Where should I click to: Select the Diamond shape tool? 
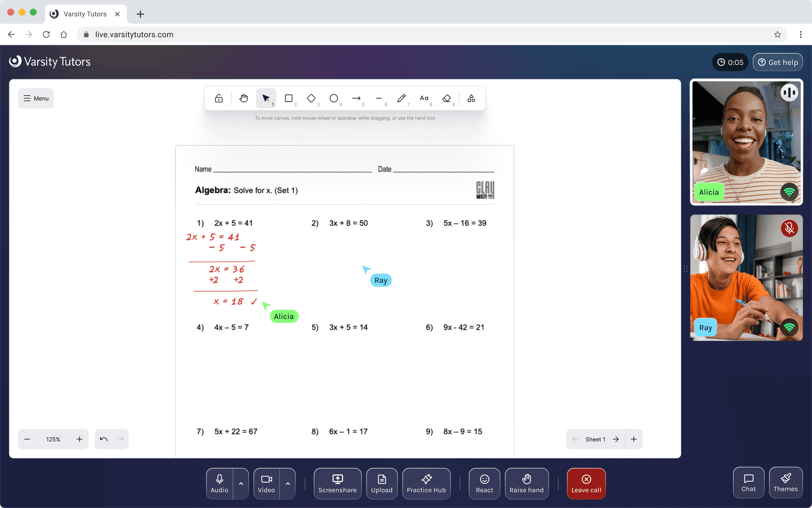click(311, 98)
